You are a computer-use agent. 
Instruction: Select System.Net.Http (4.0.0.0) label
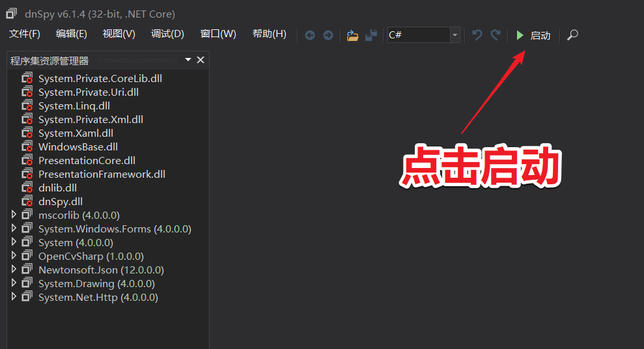(x=98, y=298)
